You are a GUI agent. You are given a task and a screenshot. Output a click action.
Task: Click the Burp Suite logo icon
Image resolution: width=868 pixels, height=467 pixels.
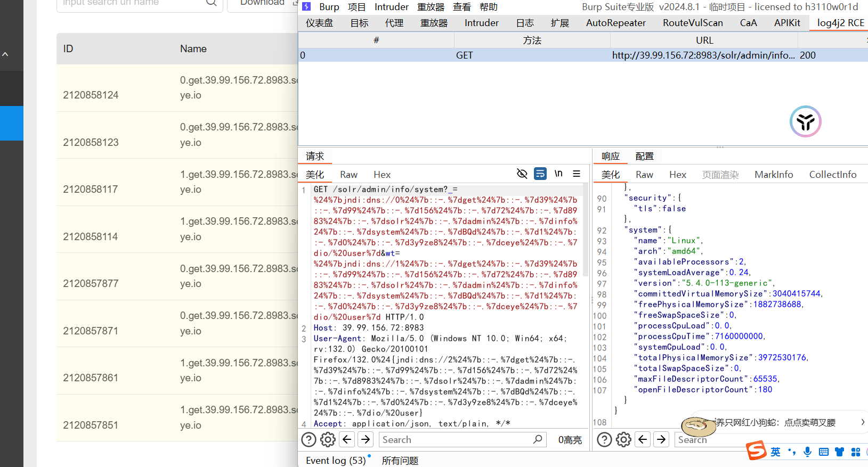point(306,6)
